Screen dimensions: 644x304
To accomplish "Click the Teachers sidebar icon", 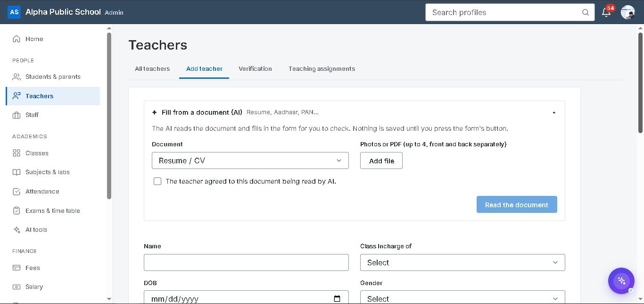I will [17, 96].
